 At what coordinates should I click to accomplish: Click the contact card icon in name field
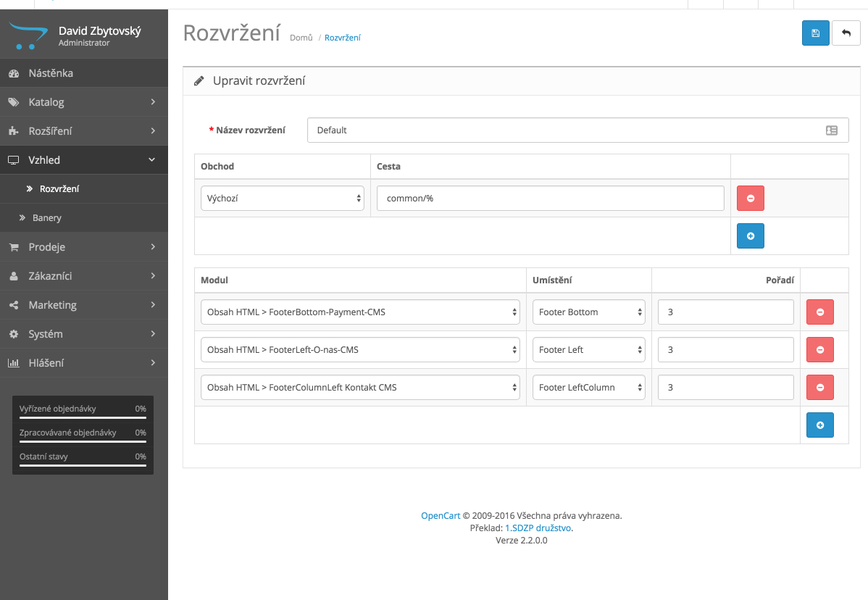point(832,130)
